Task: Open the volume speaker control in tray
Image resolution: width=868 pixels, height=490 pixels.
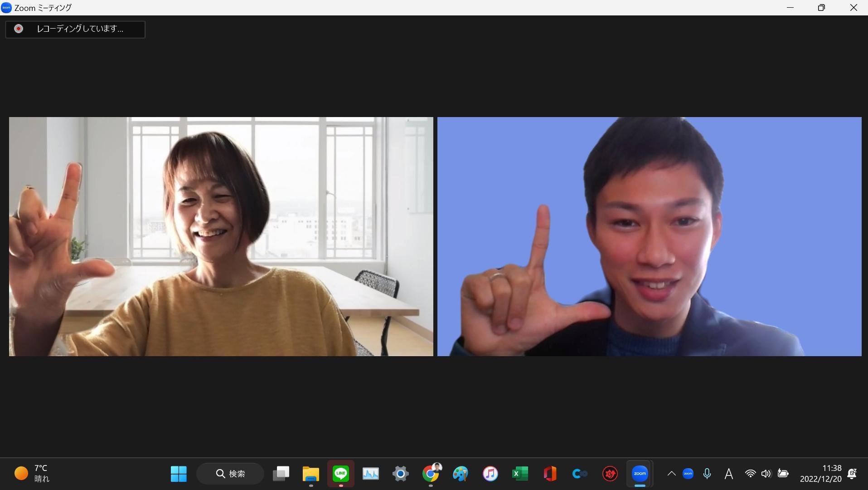Action: [x=766, y=474]
